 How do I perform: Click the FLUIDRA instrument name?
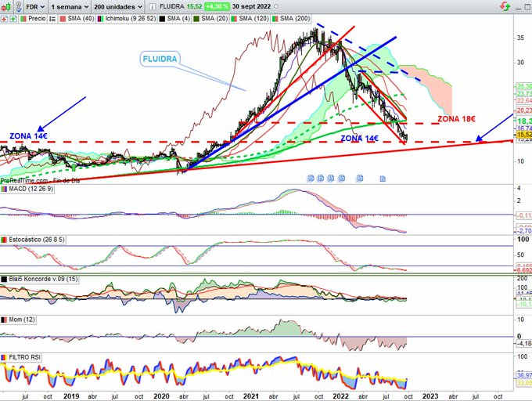[x=171, y=6]
